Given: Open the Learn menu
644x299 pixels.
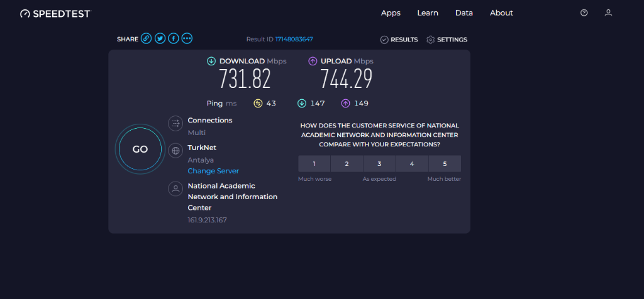Looking at the screenshot, I should [x=428, y=13].
